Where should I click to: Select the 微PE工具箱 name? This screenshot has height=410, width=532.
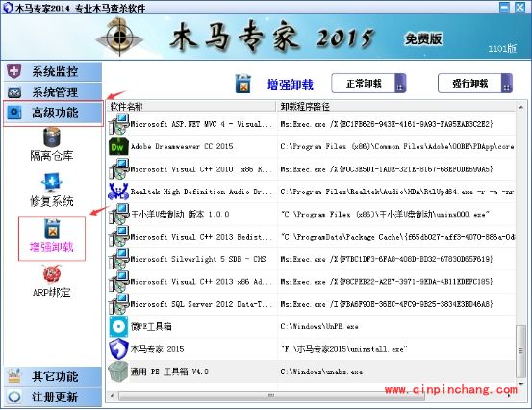[151, 326]
